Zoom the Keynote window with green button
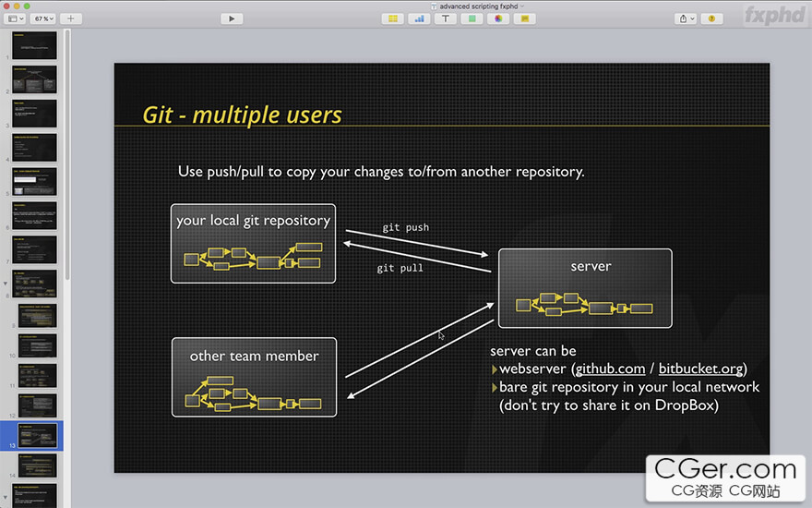 (x=27, y=6)
